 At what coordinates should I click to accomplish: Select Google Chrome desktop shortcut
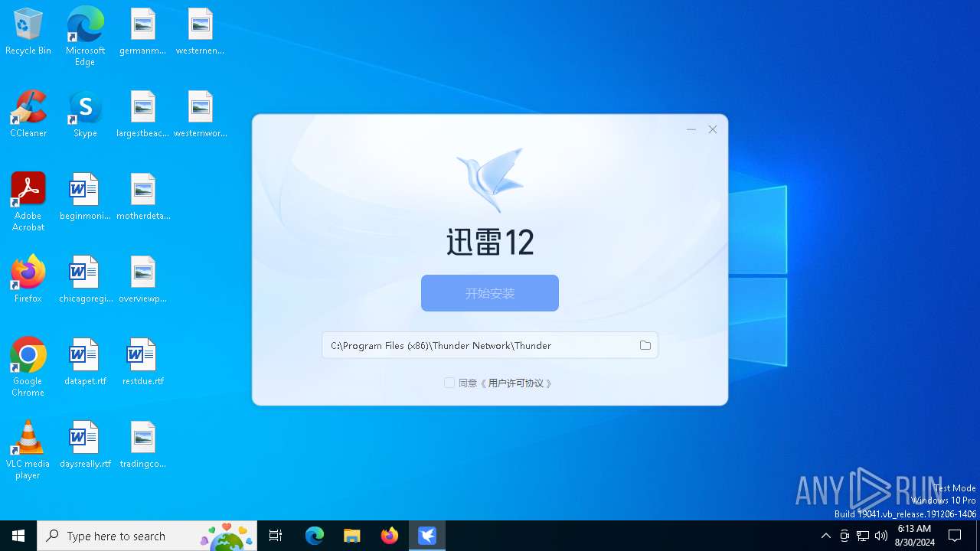(28, 367)
